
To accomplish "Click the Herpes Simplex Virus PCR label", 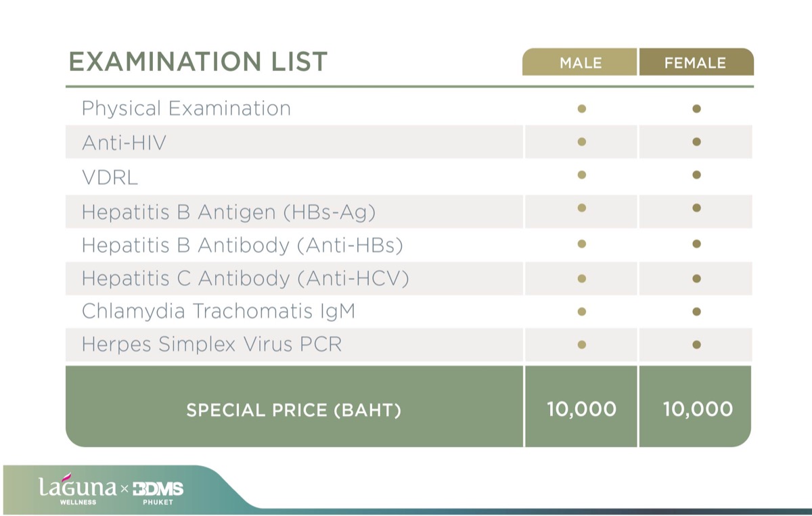I will (x=211, y=345).
